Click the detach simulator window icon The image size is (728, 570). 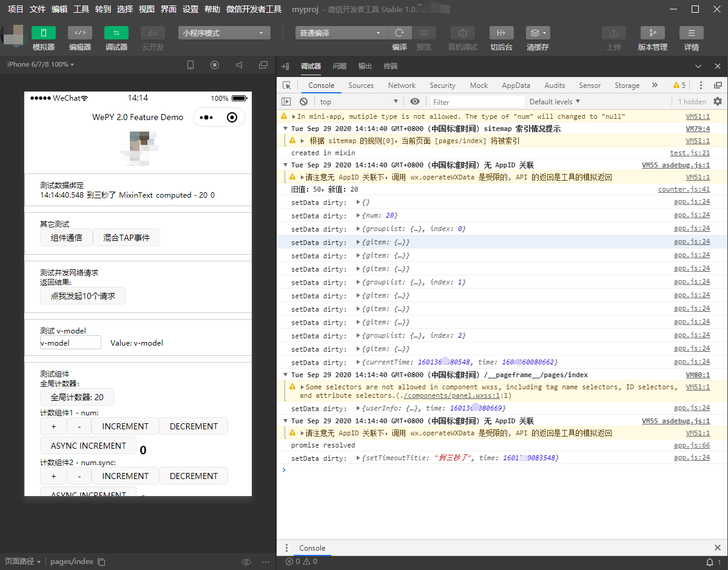[x=263, y=65]
